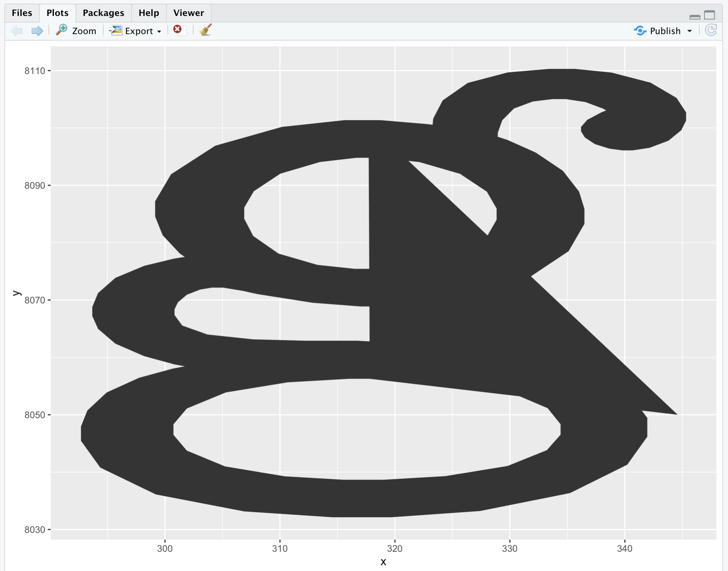This screenshot has height=571, width=728.
Task: Click the Export picture icon
Action: coord(116,30)
